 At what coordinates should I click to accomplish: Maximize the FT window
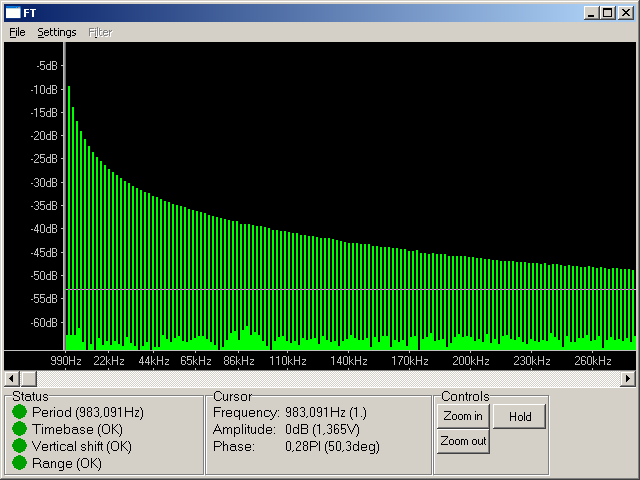point(607,12)
